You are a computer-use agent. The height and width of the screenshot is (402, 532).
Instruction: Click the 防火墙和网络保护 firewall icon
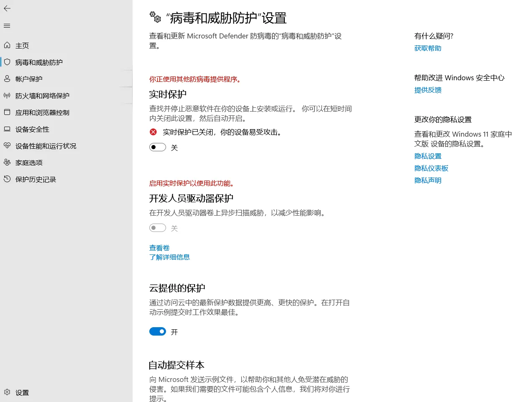pos(6,95)
